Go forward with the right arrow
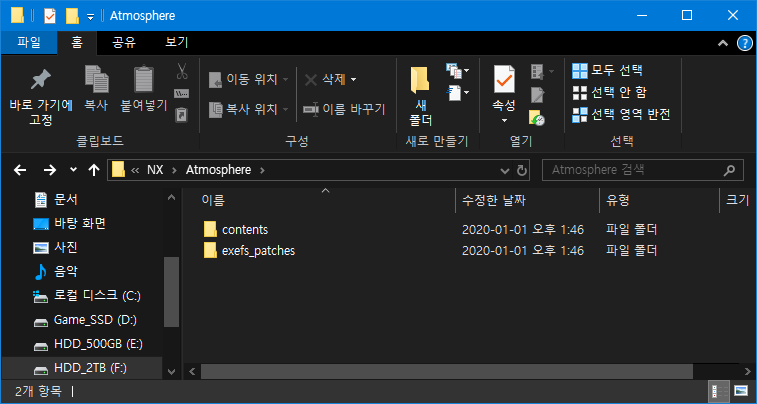 (x=50, y=170)
